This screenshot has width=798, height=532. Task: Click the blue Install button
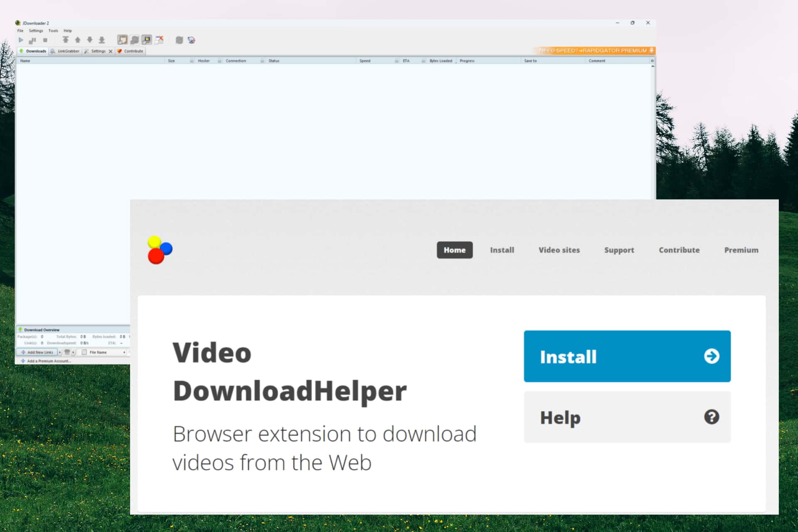pyautogui.click(x=627, y=356)
